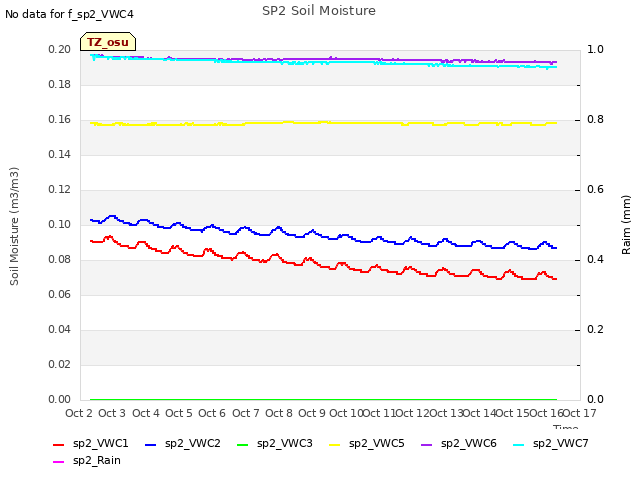640x480 pixels.
Task: Click the Oct 2 x-axis tick label
Action: (79, 413)
